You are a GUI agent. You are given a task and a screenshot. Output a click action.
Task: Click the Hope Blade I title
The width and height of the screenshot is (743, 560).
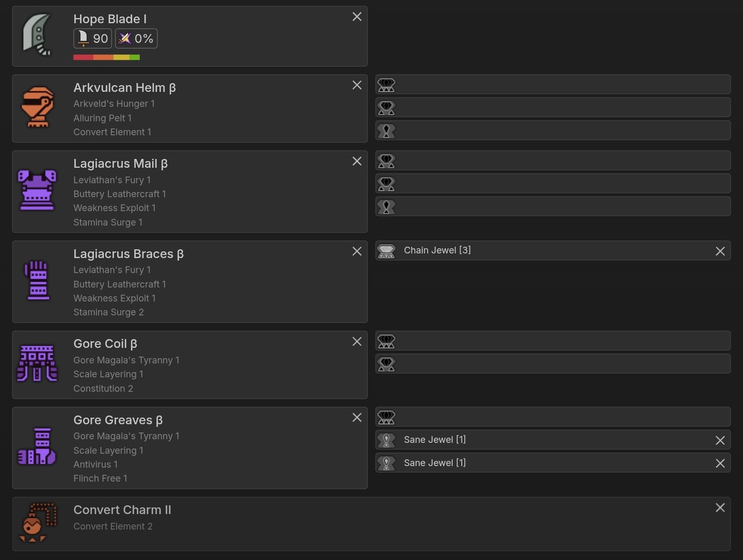110,19
